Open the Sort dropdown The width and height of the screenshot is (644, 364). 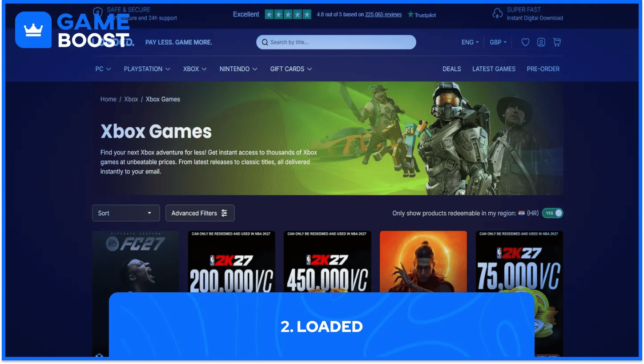click(x=126, y=213)
